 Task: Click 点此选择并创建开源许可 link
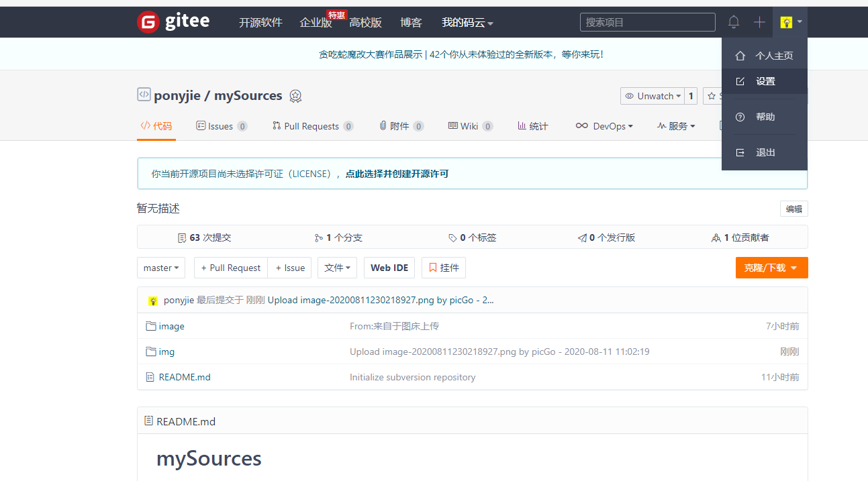coord(397,174)
